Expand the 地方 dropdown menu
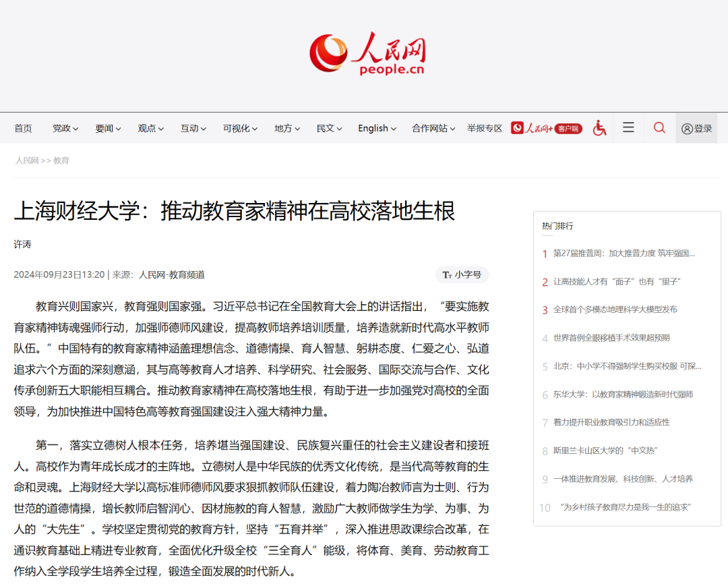Screen dimensions: 728x586 pyautogui.click(x=287, y=128)
